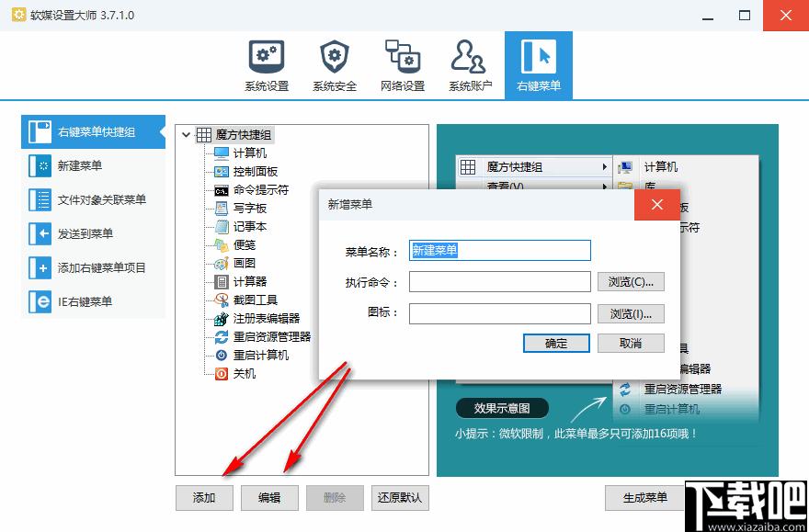Viewport: 809px width, 532px height.
Task: Click the 文件对象关联菜单 sidebar icon
Action: pos(40,200)
